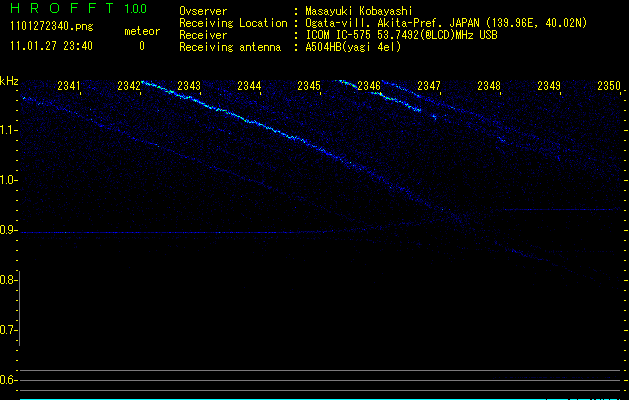The image size is (629, 400).
Task: Select the Ogata-vill. Akita-Pref. JAPAN location text
Action: pos(446,23)
